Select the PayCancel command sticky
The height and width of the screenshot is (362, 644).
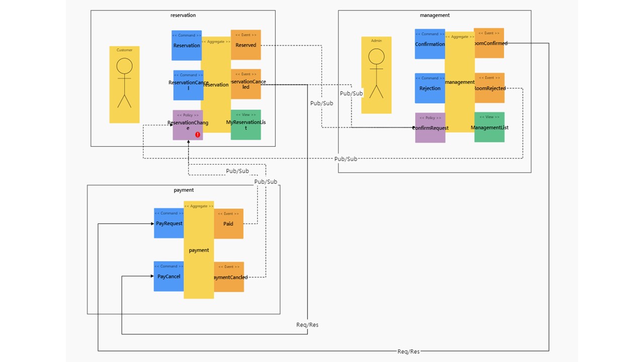coord(168,276)
